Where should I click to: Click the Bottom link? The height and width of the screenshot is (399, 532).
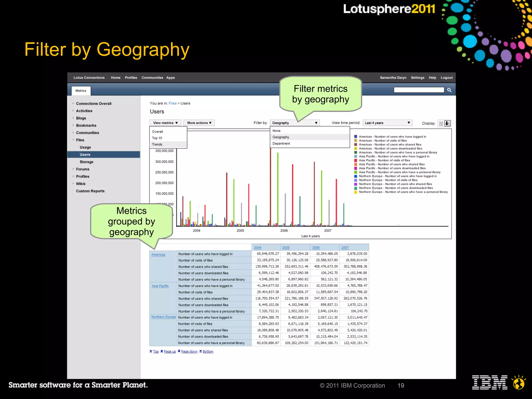(208, 351)
